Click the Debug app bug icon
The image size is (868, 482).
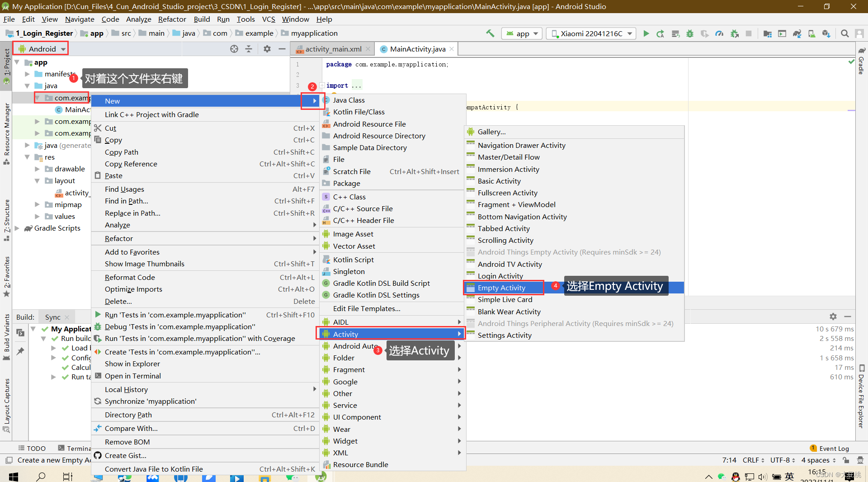tap(690, 33)
